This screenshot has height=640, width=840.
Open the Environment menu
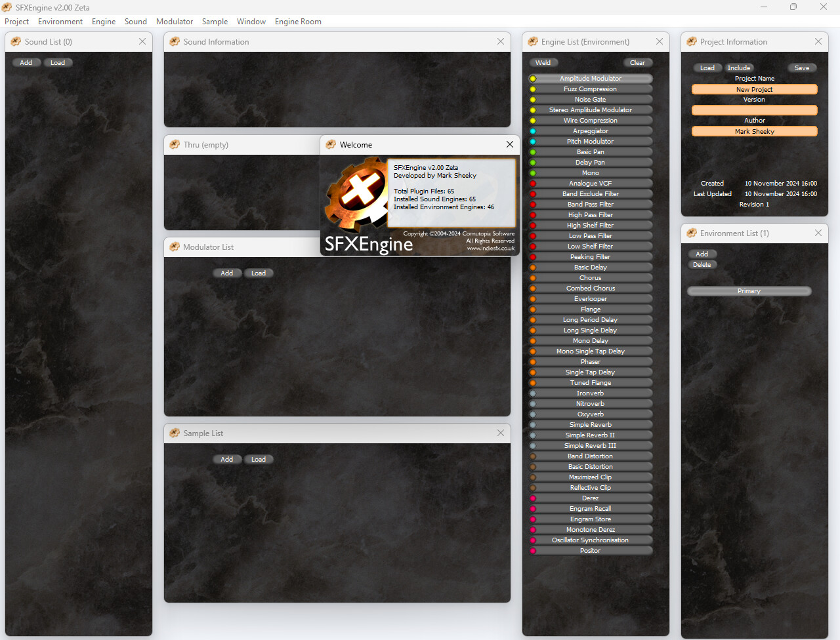pos(60,22)
